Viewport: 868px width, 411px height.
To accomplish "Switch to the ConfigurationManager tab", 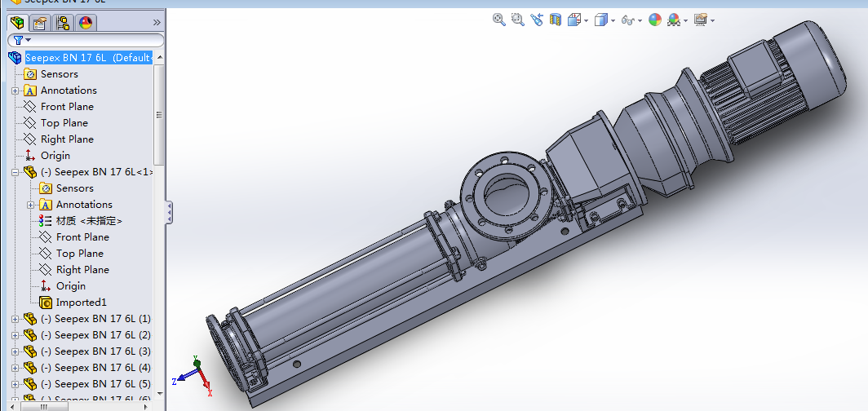I will point(63,23).
